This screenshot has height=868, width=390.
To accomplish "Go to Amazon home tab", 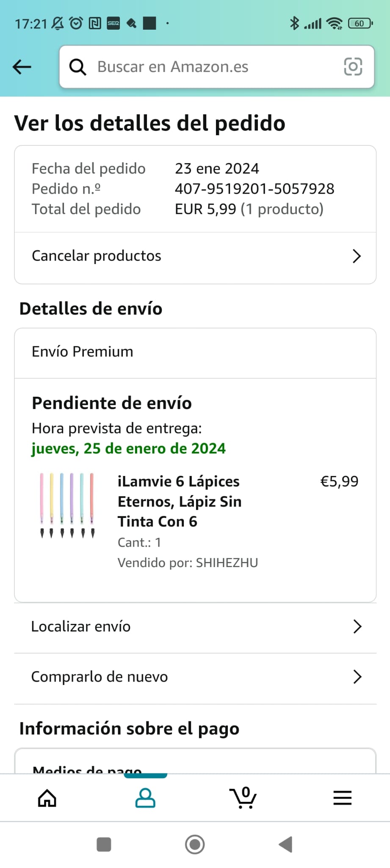I will coord(47,798).
